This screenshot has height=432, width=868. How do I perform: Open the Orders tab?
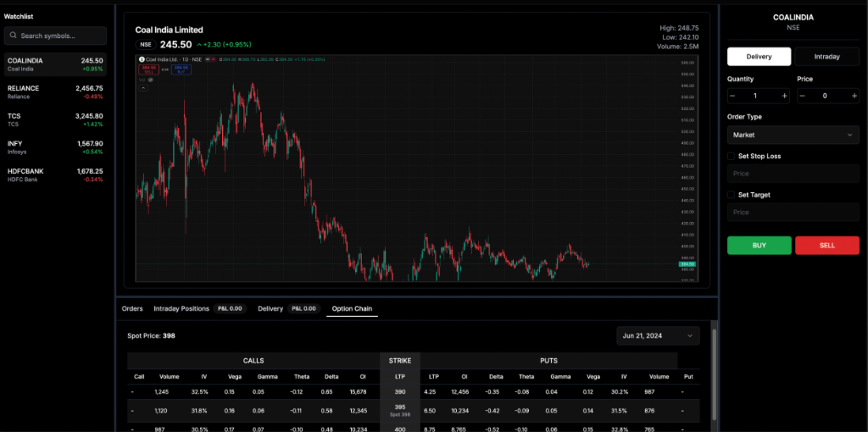point(132,308)
